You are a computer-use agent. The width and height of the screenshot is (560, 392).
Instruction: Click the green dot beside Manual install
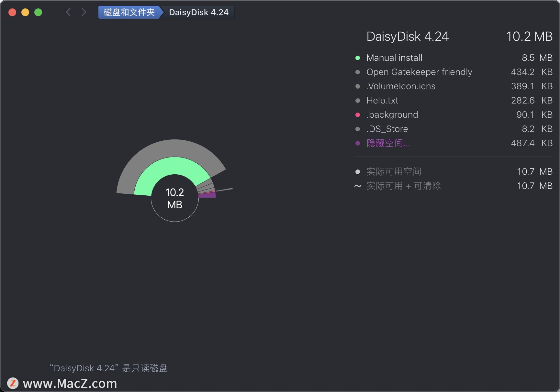[x=358, y=58]
